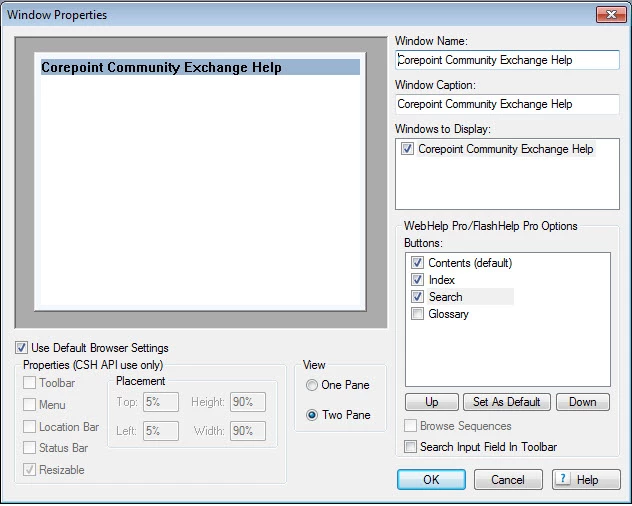Close the Window Properties dialog
The width and height of the screenshot is (632, 506).
(x=611, y=15)
